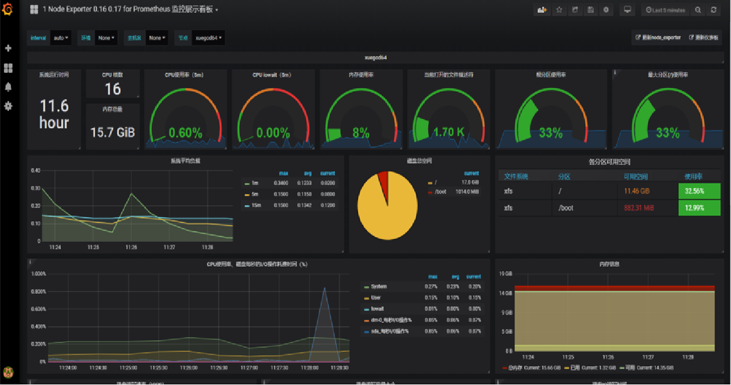The height and width of the screenshot is (385, 731).
Task: Click the '882.31 MiB' available space cell
Action: coord(639,208)
